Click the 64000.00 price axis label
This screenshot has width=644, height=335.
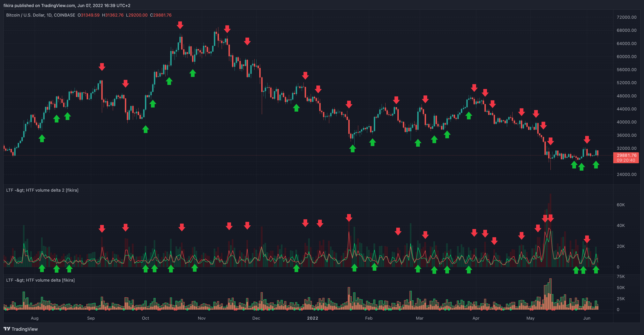pyautogui.click(x=626, y=43)
